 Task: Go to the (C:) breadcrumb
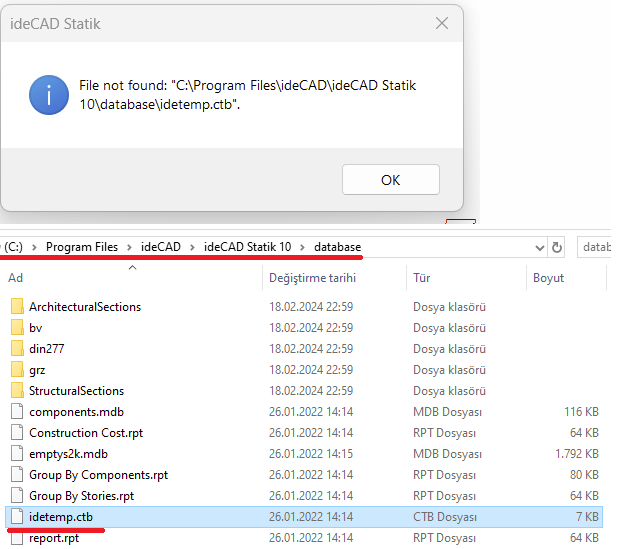click(x=14, y=249)
